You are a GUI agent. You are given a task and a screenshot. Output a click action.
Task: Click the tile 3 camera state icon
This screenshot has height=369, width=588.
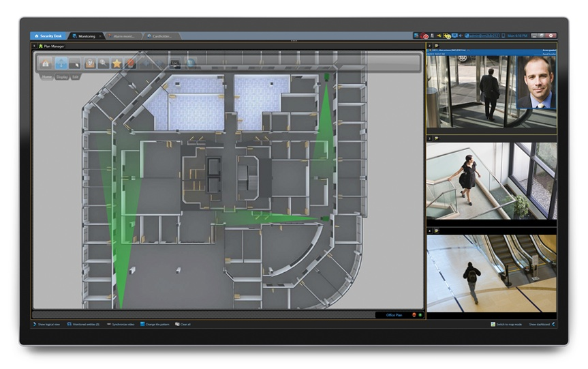click(x=437, y=138)
